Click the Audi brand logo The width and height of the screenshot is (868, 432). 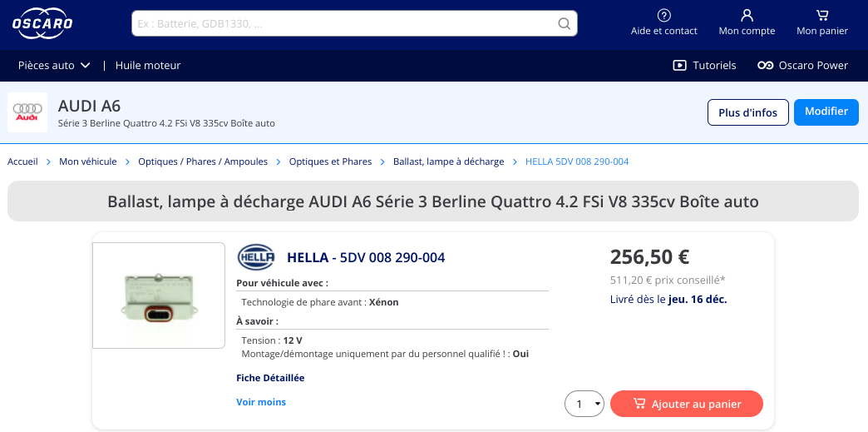pyautogui.click(x=27, y=112)
